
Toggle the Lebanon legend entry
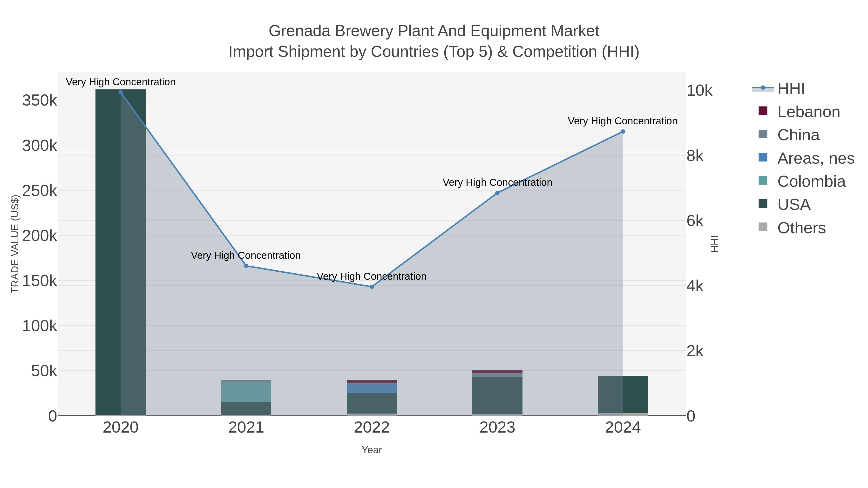(x=799, y=112)
